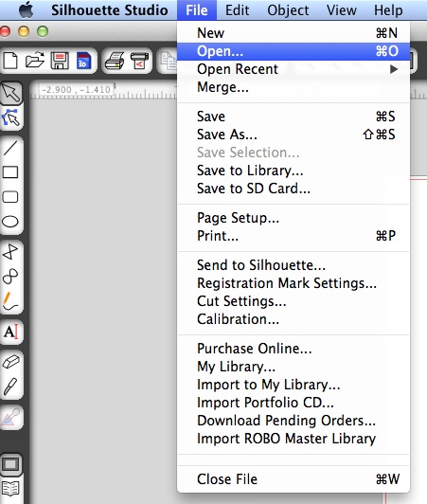The height and width of the screenshot is (504, 427).
Task: Choose Calibration... menu item
Action: pyautogui.click(x=294, y=319)
